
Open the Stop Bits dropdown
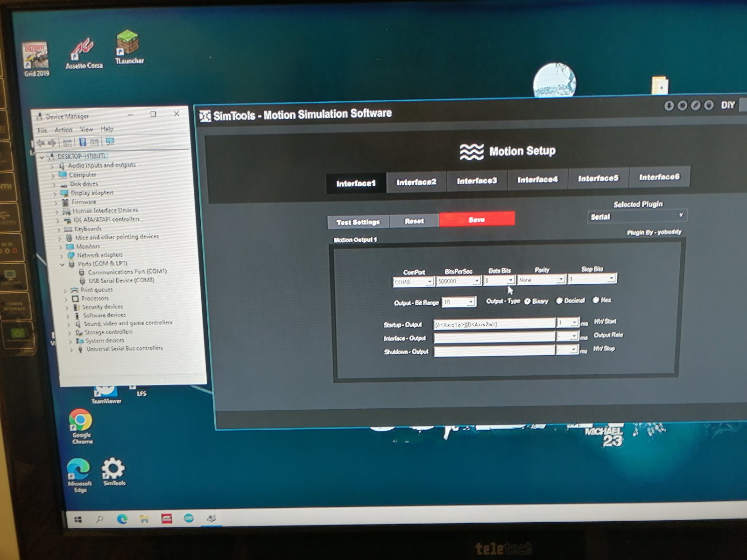[592, 279]
